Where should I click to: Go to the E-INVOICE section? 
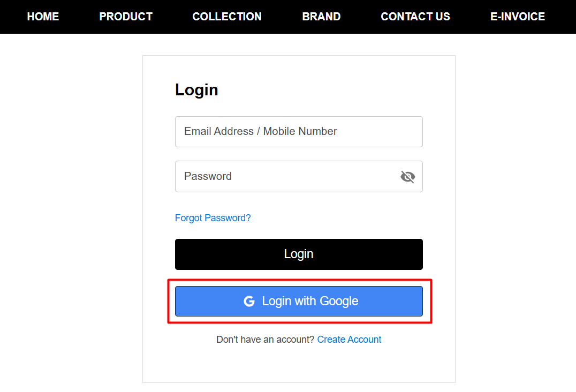(x=518, y=16)
